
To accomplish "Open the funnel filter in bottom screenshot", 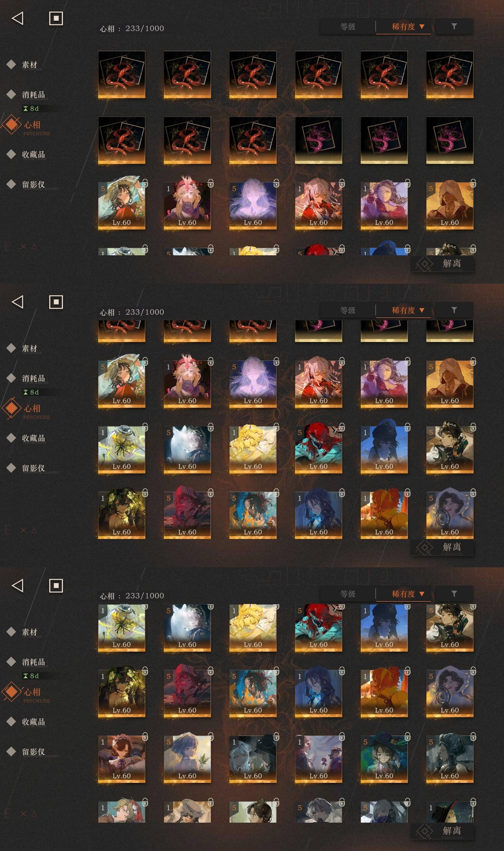I will 454,594.
